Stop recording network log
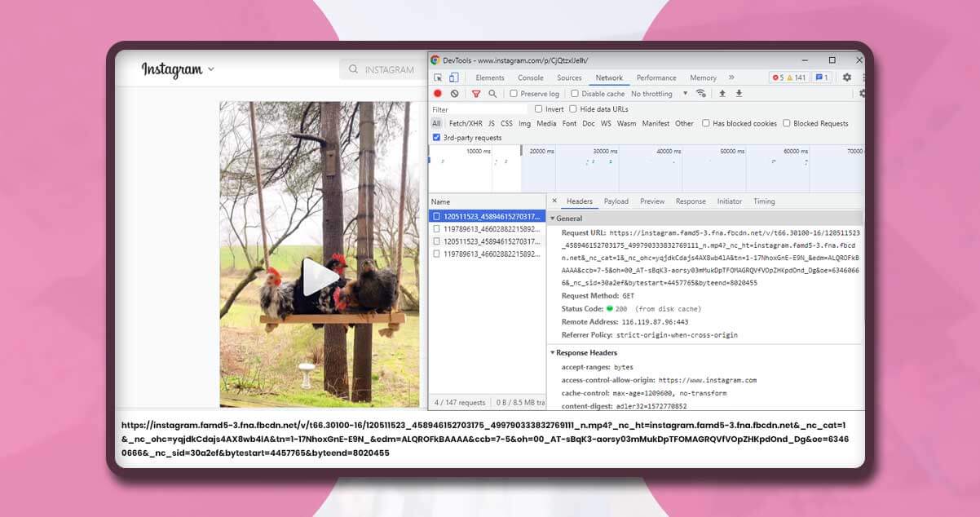The height and width of the screenshot is (517, 980). (438, 94)
